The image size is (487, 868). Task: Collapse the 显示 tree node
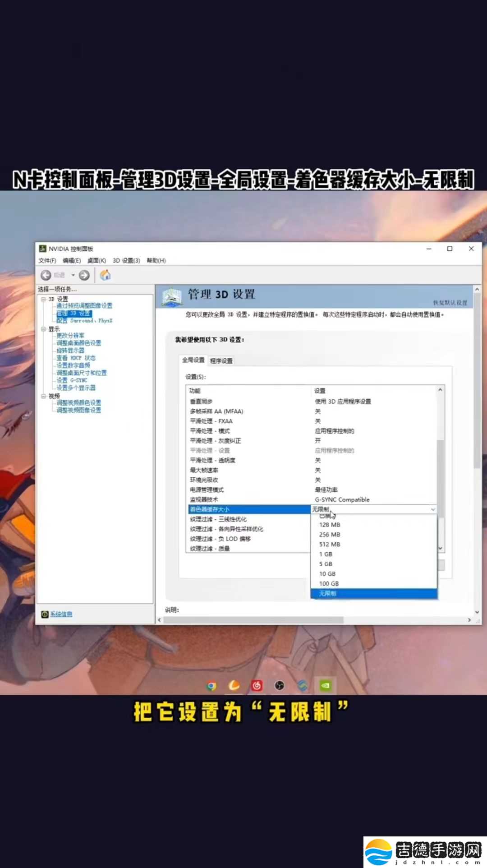[x=43, y=329]
